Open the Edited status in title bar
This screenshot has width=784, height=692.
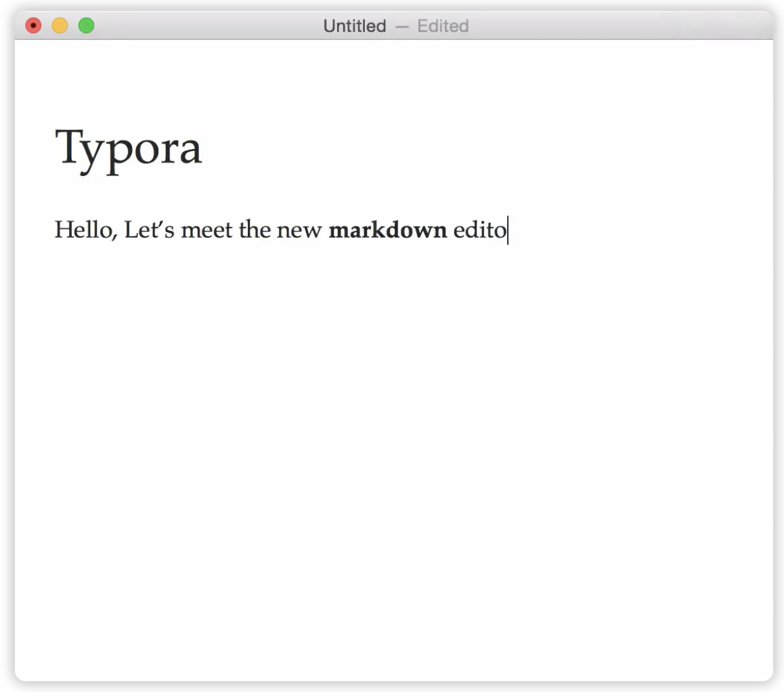[x=443, y=26]
